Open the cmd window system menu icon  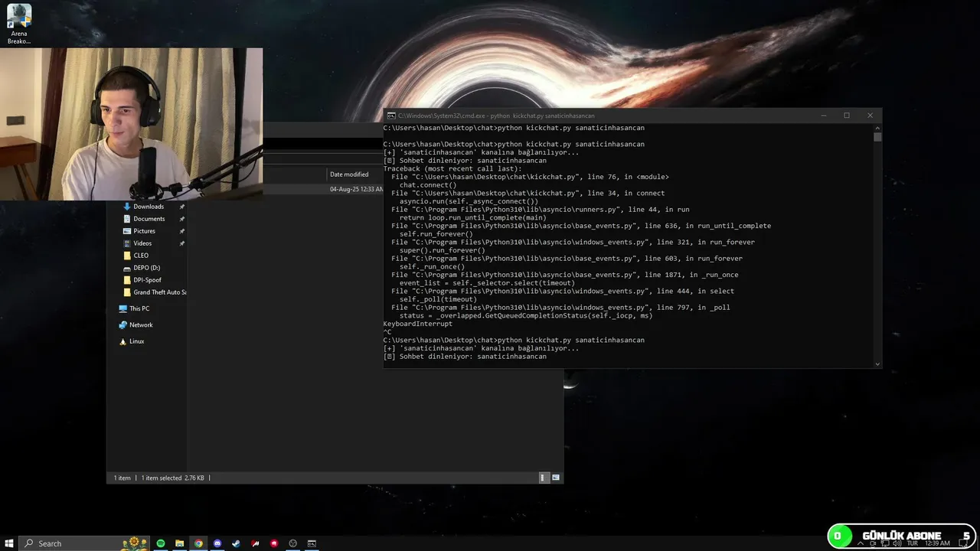pyautogui.click(x=391, y=116)
